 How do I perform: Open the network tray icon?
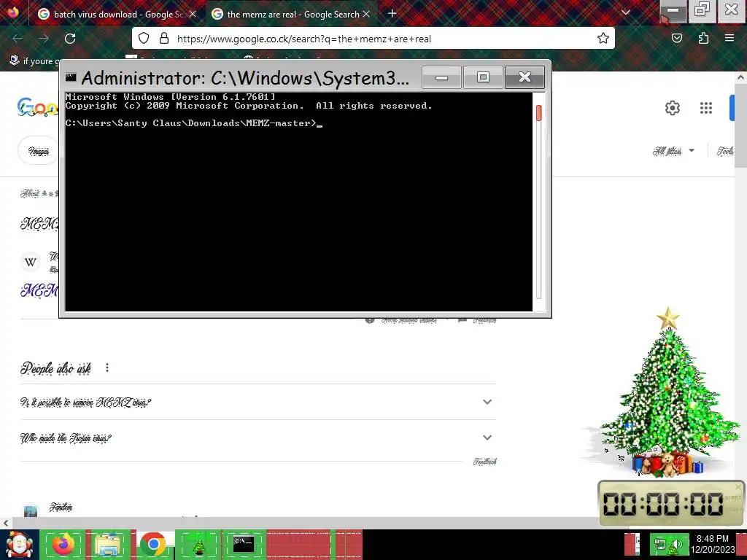[659, 545]
